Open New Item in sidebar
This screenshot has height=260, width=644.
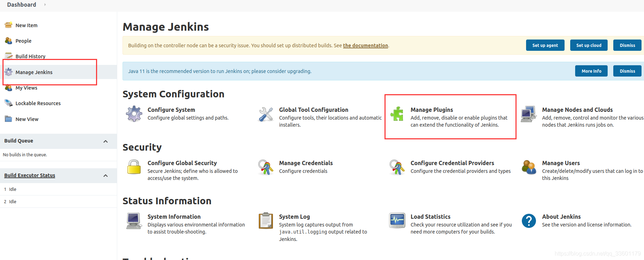point(26,25)
